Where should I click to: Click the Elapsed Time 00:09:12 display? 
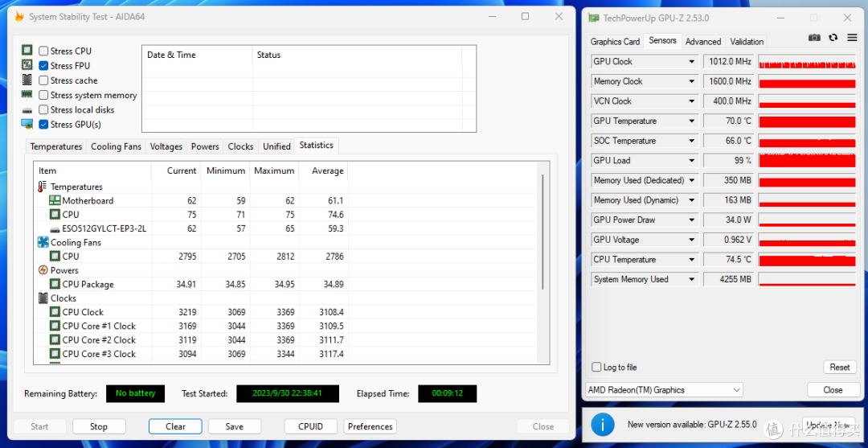click(x=448, y=394)
